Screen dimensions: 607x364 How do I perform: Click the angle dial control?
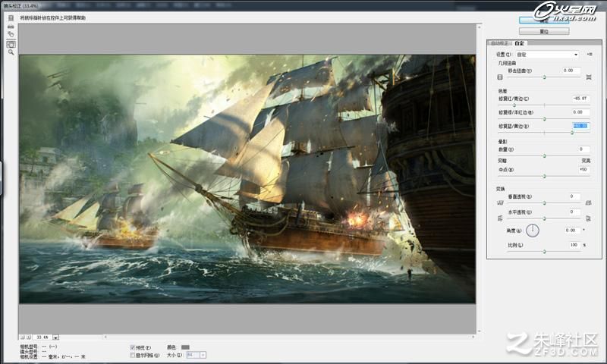[533, 231]
